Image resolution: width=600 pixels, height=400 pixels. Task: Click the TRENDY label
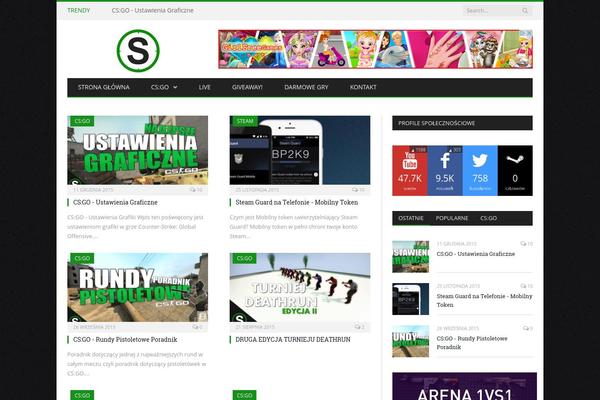[78, 10]
